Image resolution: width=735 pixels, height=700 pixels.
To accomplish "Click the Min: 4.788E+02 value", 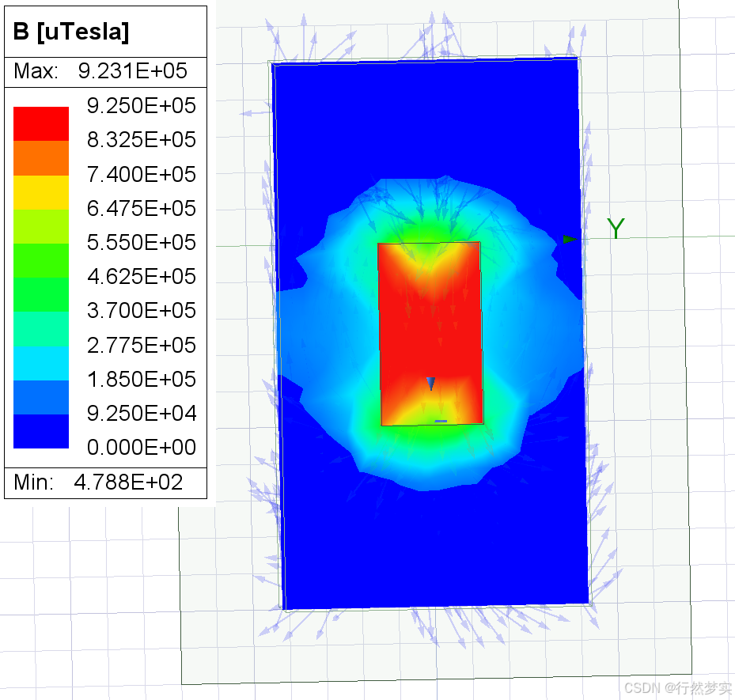I will pyautogui.click(x=128, y=482).
